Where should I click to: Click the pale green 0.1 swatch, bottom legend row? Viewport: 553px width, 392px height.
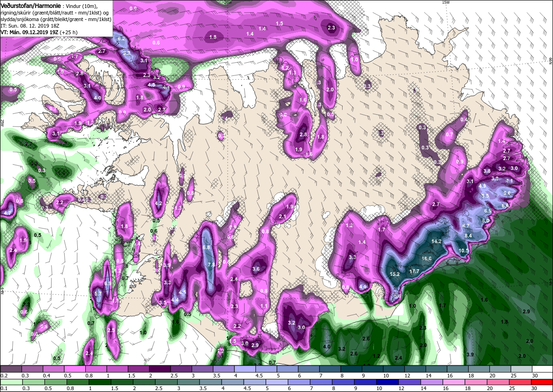click(x=11, y=383)
